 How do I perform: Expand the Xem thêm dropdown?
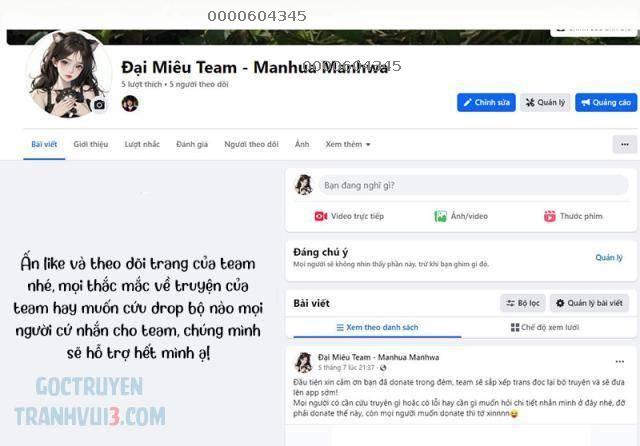tap(348, 144)
